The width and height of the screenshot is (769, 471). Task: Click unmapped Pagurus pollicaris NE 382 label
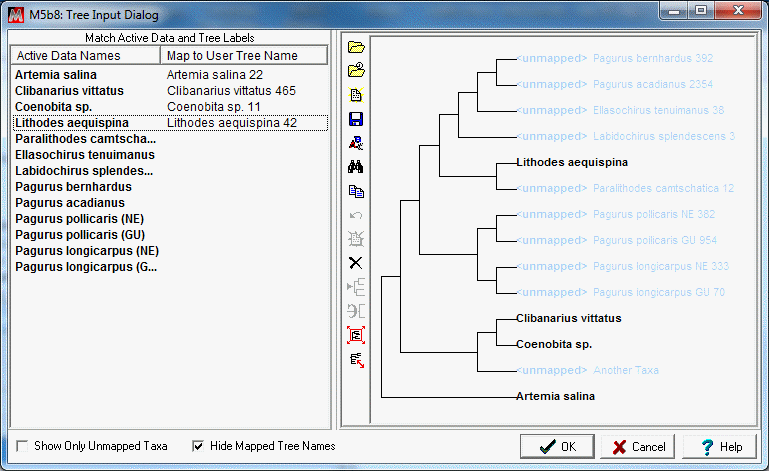click(616, 214)
